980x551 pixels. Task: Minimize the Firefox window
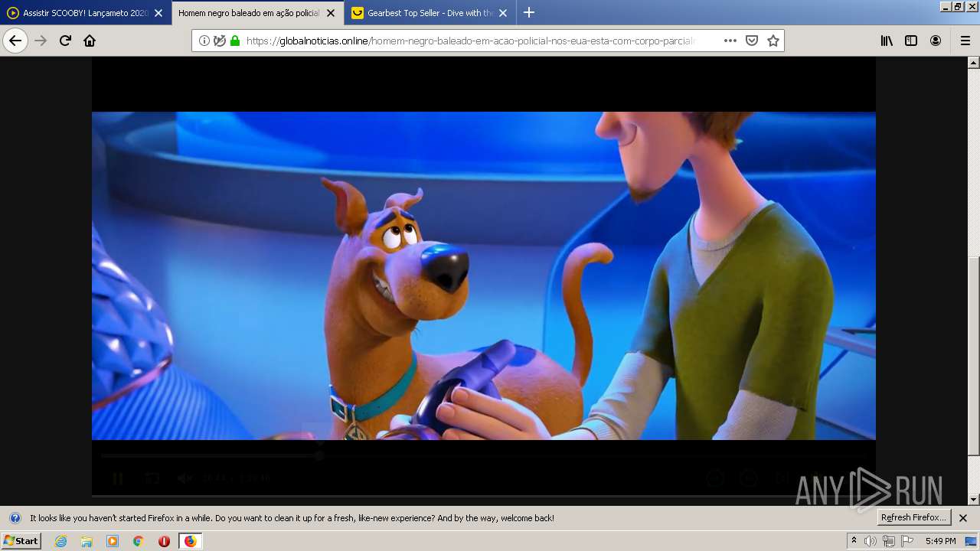946,6
